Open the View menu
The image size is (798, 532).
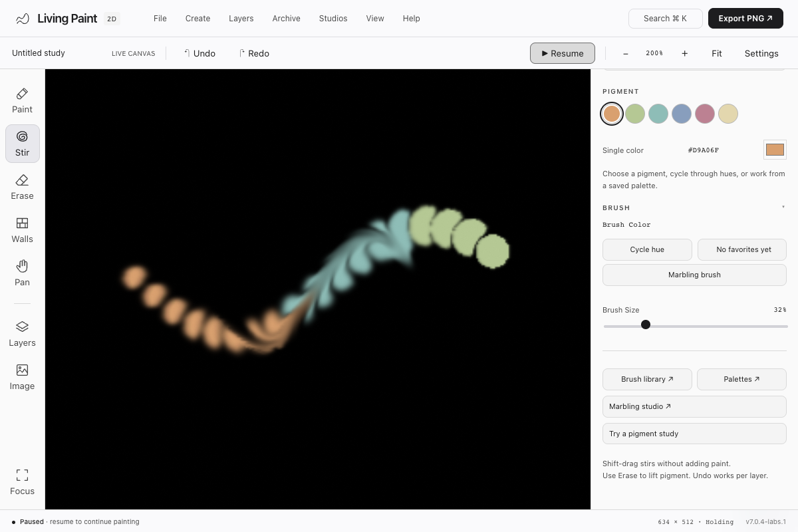pos(375,19)
